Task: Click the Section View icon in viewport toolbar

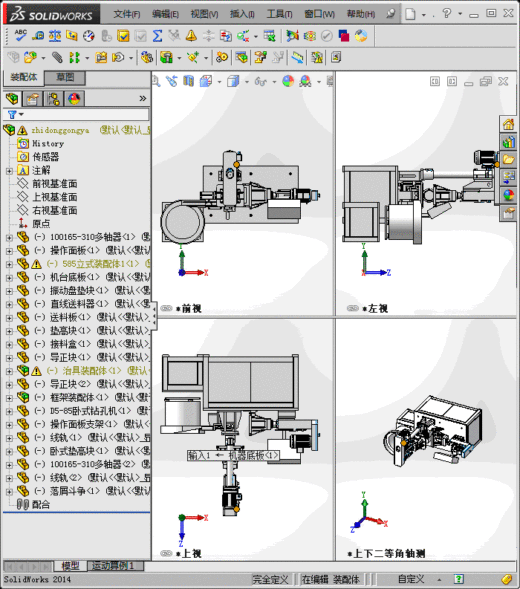Action: pyautogui.click(x=189, y=81)
